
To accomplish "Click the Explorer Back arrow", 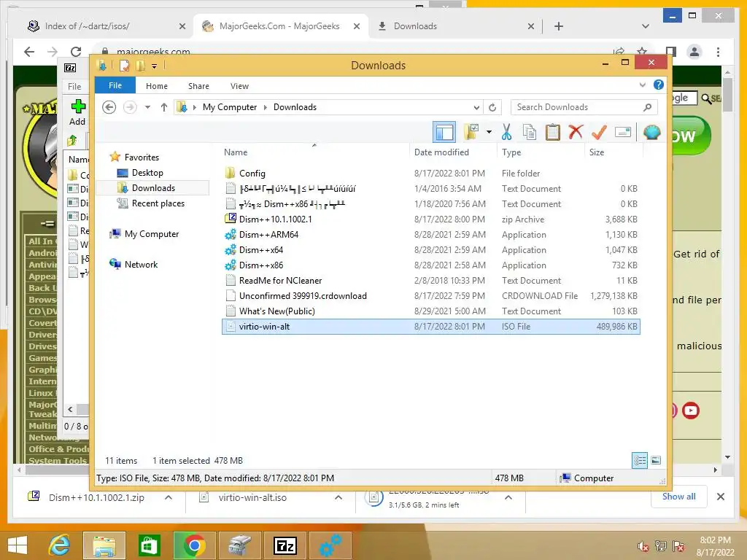I will pos(109,107).
